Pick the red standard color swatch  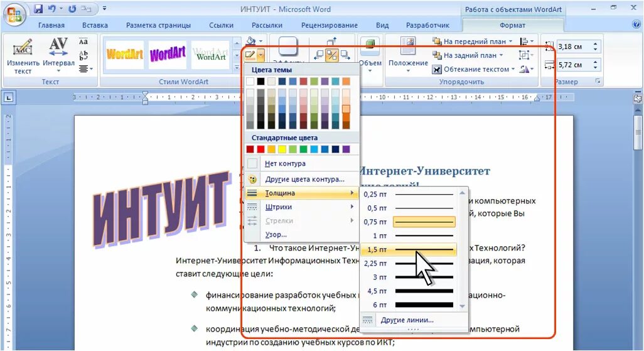click(261, 149)
